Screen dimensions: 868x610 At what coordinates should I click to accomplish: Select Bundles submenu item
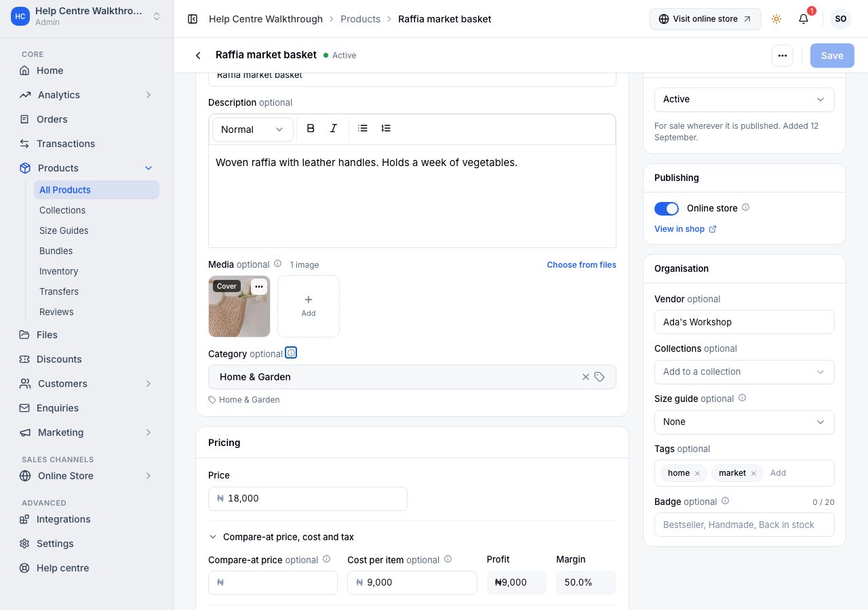[x=96, y=251]
